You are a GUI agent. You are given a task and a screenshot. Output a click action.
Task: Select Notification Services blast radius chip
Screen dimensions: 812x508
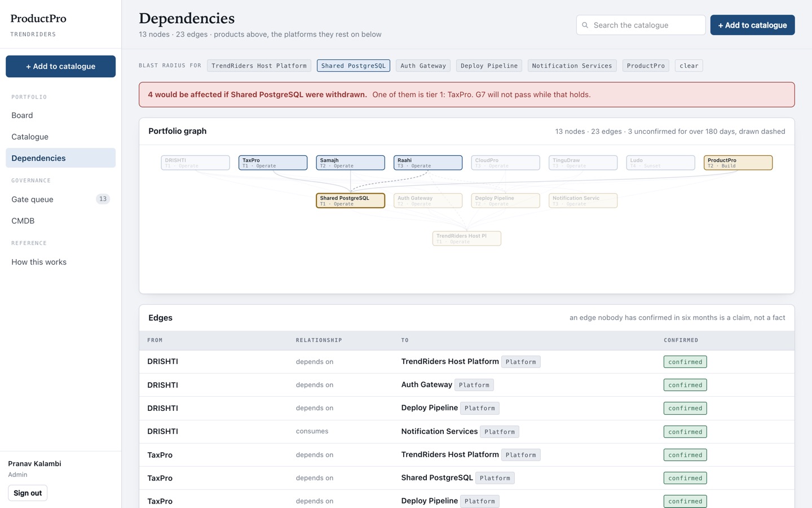click(572, 65)
